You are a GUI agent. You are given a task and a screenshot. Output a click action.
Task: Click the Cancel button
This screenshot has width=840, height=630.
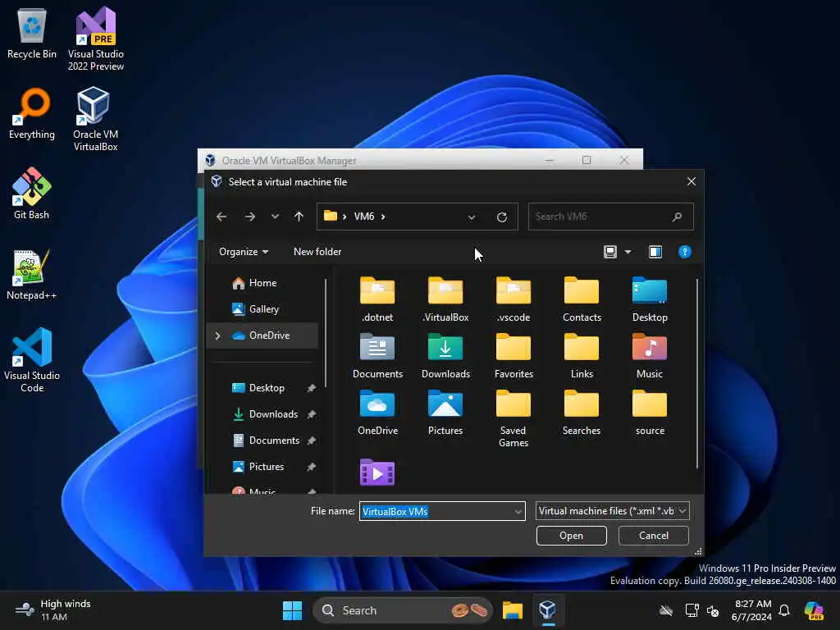[x=653, y=536]
